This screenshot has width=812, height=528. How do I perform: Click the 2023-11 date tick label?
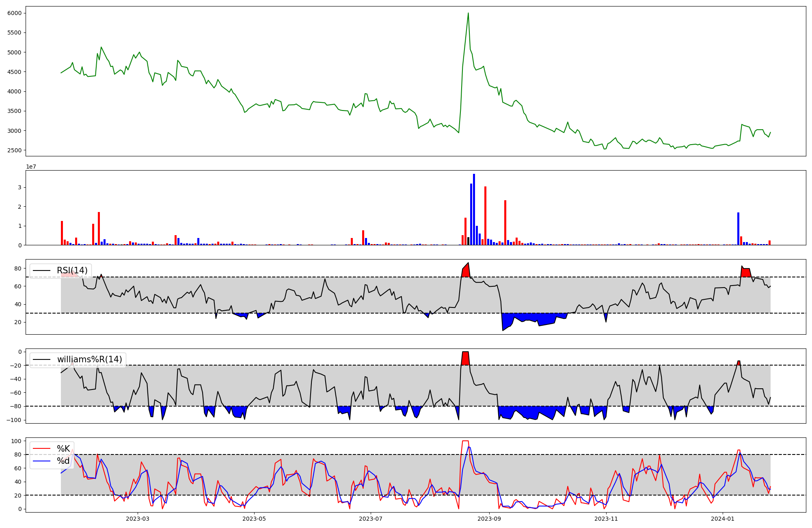point(606,519)
